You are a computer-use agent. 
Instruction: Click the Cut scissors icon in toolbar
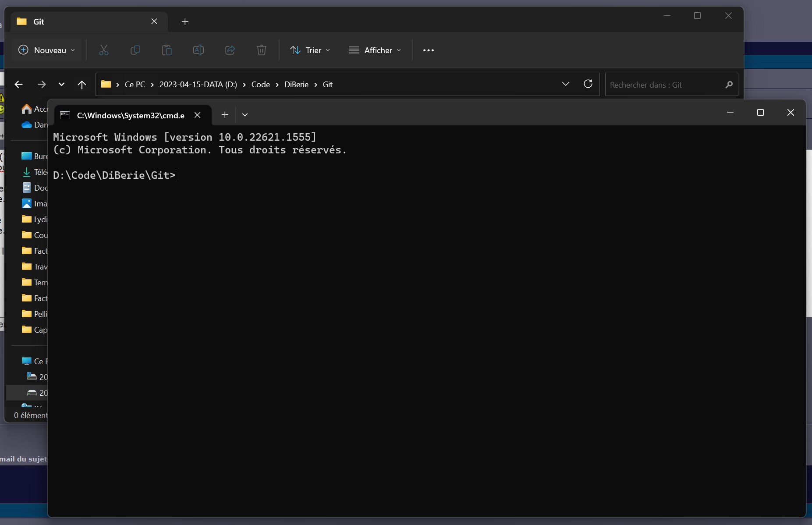(104, 50)
